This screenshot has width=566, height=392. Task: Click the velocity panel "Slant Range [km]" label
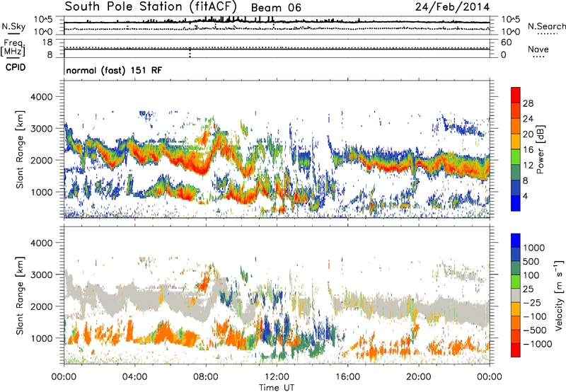(20, 295)
